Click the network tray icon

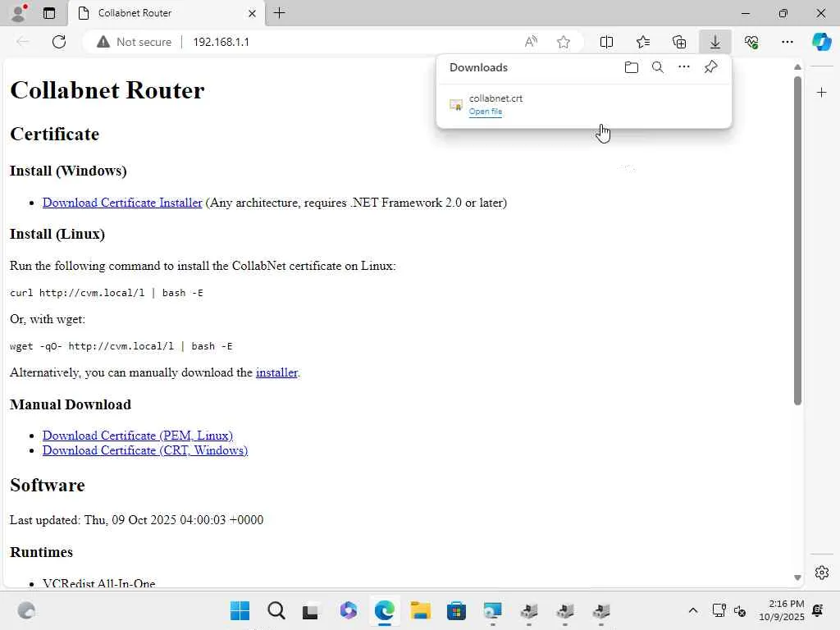click(719, 610)
